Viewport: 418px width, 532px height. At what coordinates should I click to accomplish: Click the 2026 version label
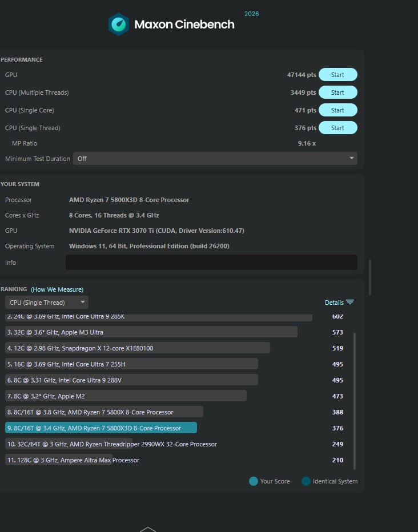[x=251, y=14]
